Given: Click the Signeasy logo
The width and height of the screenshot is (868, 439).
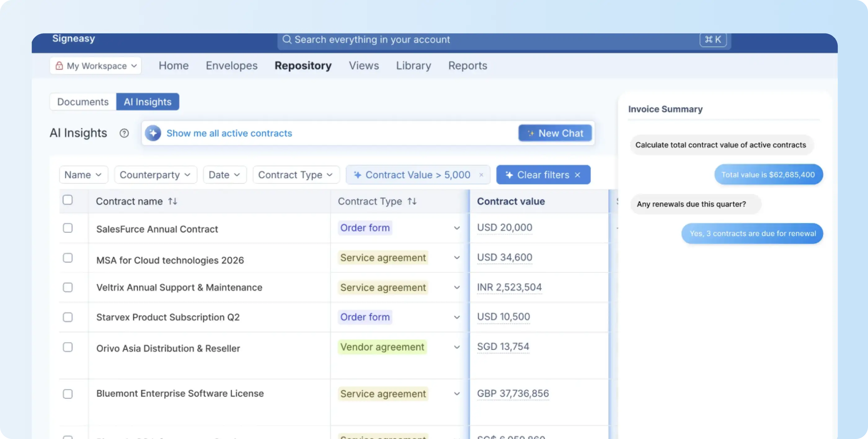Looking at the screenshot, I should 73,39.
